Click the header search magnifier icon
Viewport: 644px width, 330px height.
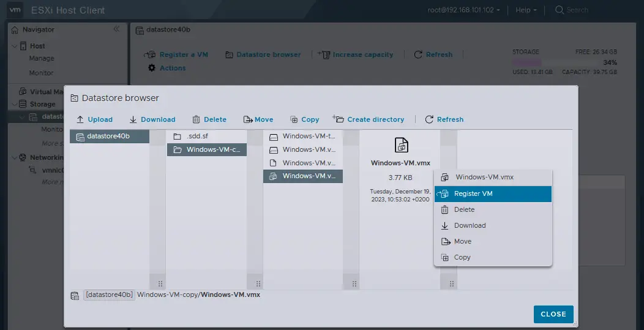click(x=560, y=10)
